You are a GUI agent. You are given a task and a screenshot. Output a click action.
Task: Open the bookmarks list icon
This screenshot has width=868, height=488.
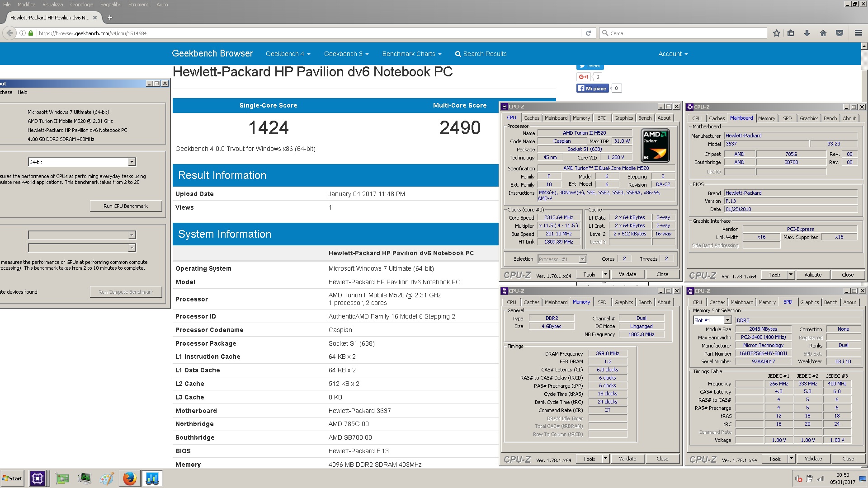791,33
